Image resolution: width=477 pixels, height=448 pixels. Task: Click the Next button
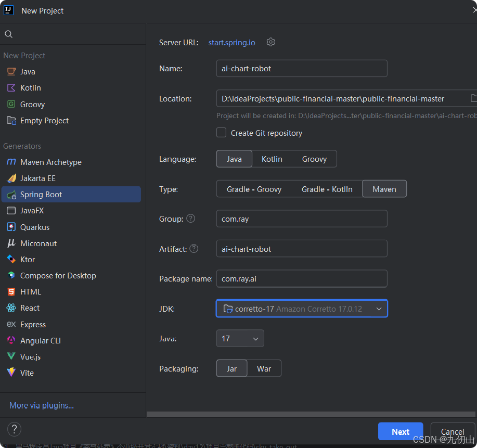(x=401, y=431)
